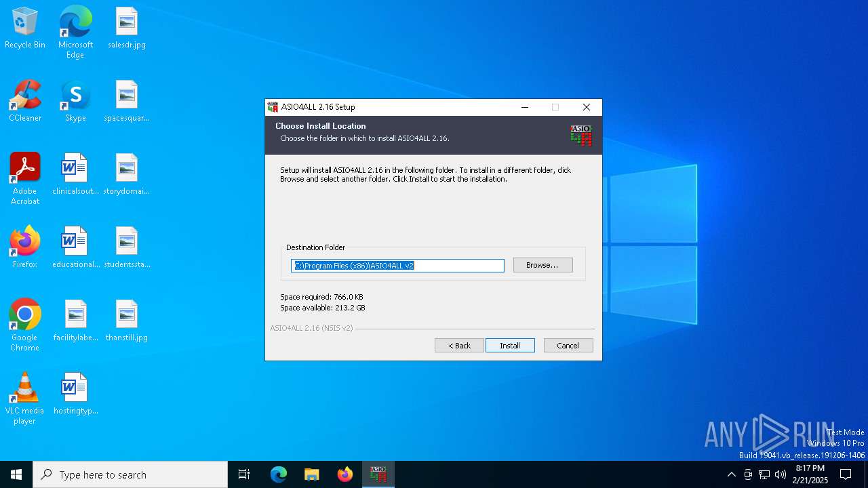The width and height of the screenshot is (868, 488).
Task: Click the destination folder path field
Action: pyautogui.click(x=397, y=266)
